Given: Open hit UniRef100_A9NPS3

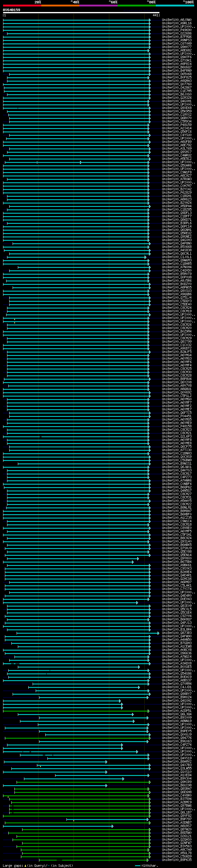Looking at the screenshot, I should tap(177, 40).
